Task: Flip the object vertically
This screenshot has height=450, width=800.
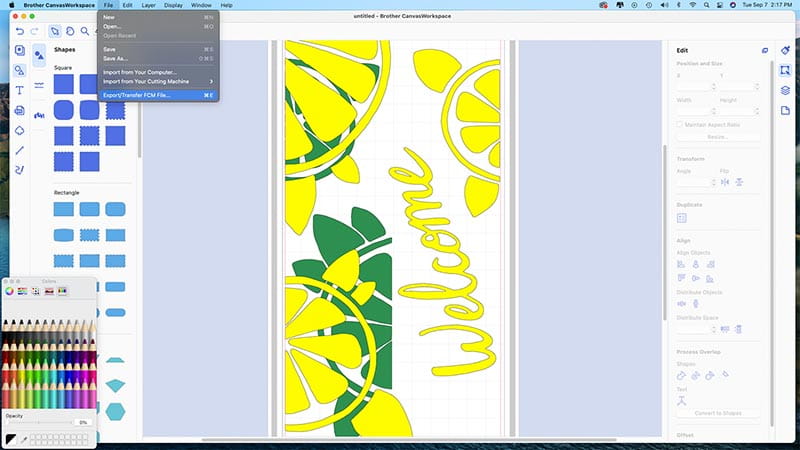Action: [739, 182]
